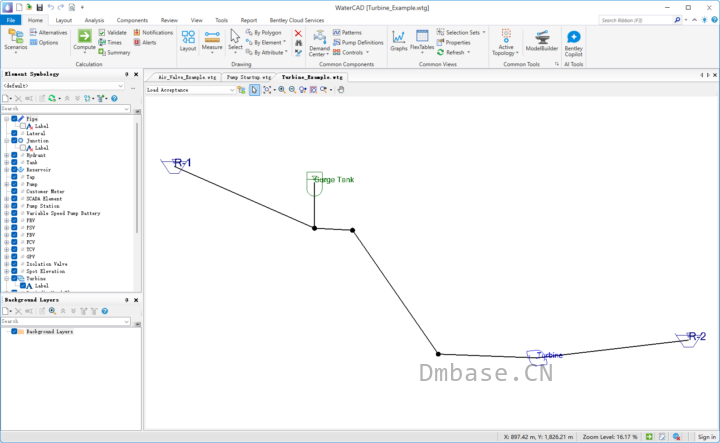This screenshot has width=720, height=443.
Task: Select the Pan hand tool
Action: pyautogui.click(x=341, y=90)
